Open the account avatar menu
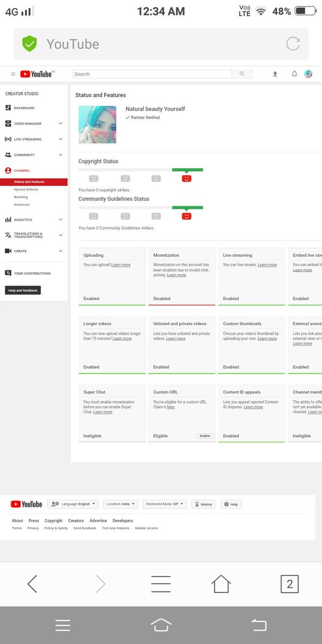 click(x=308, y=74)
